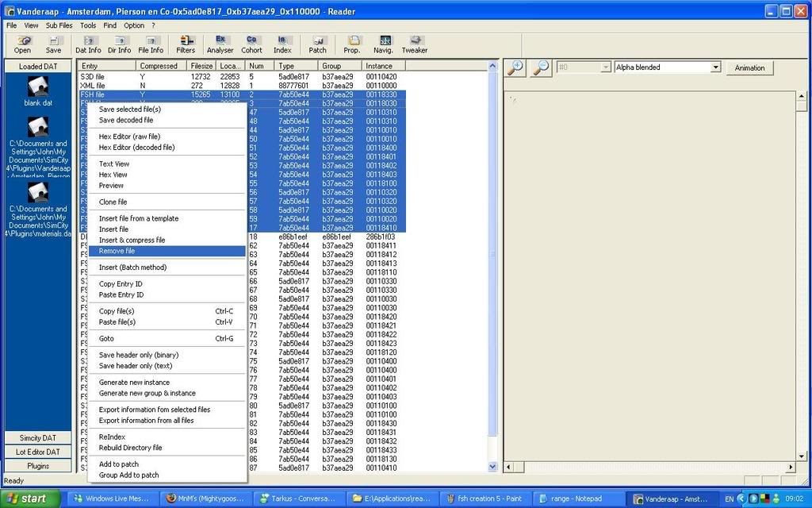The height and width of the screenshot is (508, 812).
Task: Open the View menu
Action: tap(31, 25)
